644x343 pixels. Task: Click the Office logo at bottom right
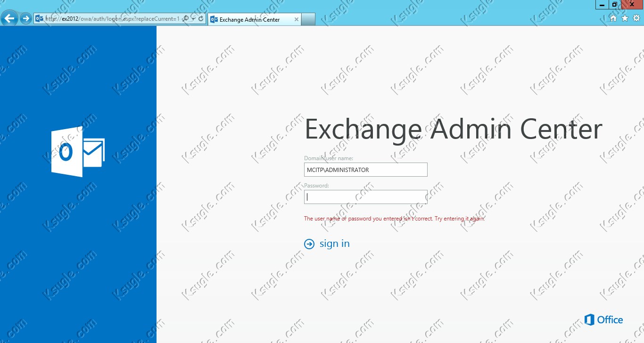[603, 319]
